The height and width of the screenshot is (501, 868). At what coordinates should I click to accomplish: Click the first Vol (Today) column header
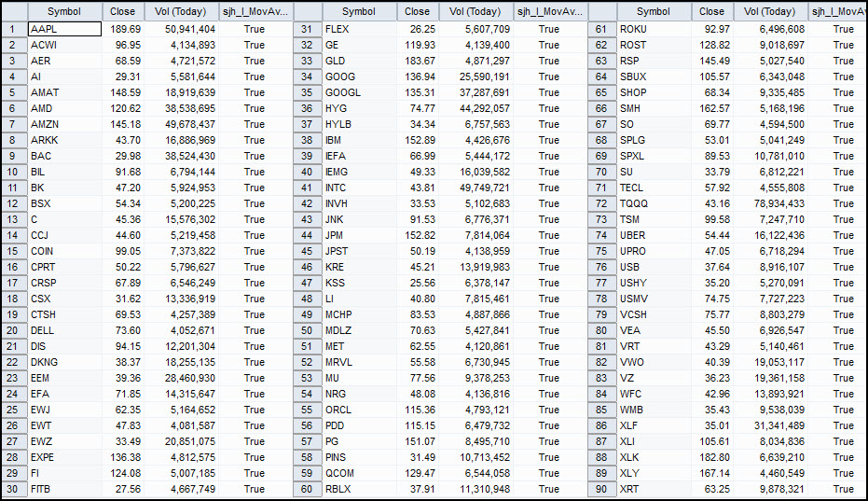tap(181, 11)
